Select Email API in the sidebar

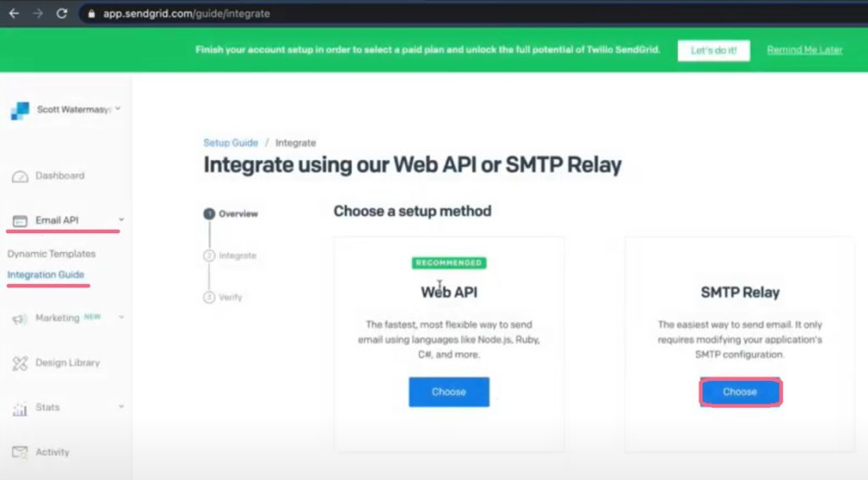click(x=57, y=220)
